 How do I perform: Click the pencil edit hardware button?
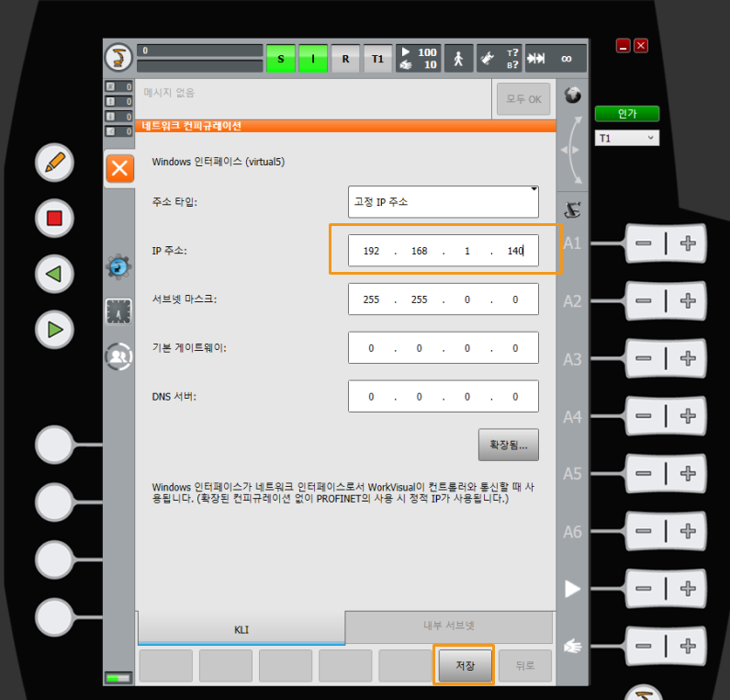(54, 163)
